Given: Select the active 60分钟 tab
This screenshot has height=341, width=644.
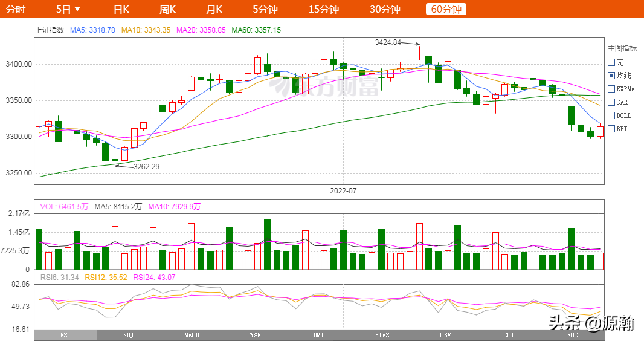Looking at the screenshot, I should (446, 9).
